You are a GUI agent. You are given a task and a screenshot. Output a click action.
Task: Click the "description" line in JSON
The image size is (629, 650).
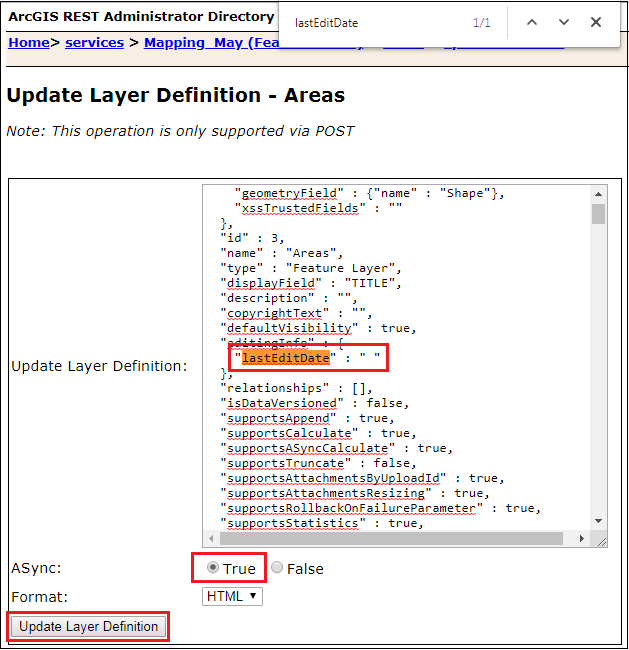pyautogui.click(x=289, y=298)
